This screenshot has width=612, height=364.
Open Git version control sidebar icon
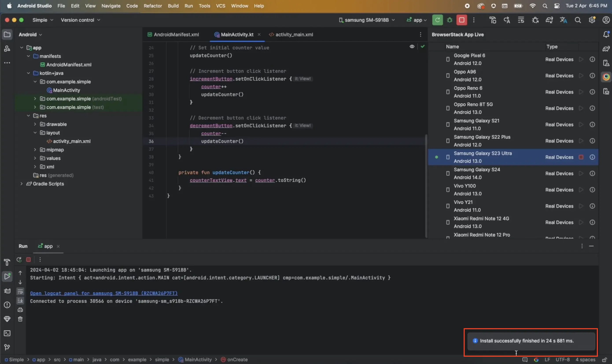pos(7,347)
